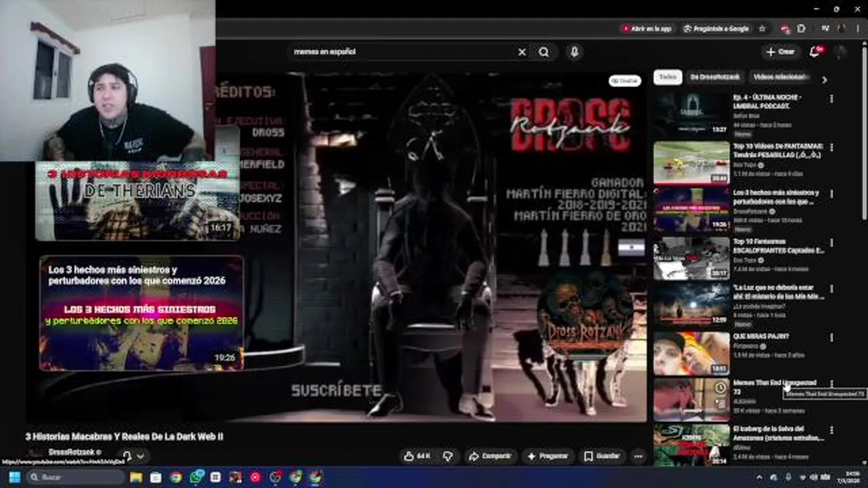
Task: Open the Chrome profile avatar
Action: click(841, 28)
